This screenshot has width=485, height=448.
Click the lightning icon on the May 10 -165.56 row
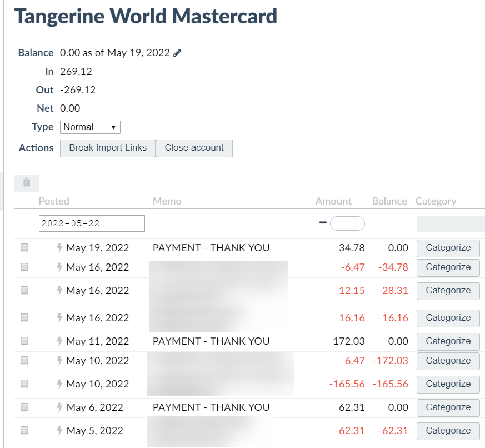(x=59, y=384)
